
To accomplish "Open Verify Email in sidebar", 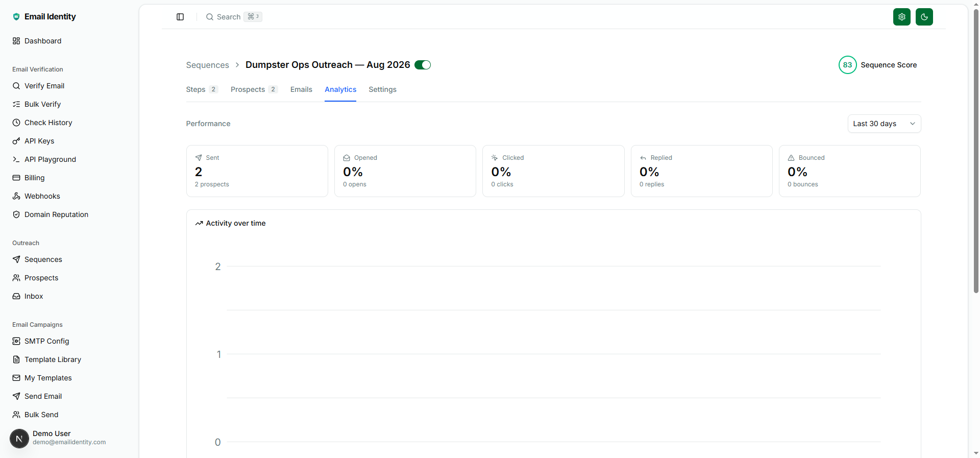I will click(x=38, y=86).
